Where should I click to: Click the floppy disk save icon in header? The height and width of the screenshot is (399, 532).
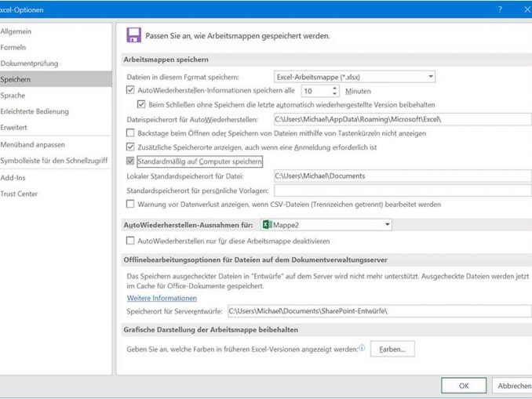tap(133, 35)
